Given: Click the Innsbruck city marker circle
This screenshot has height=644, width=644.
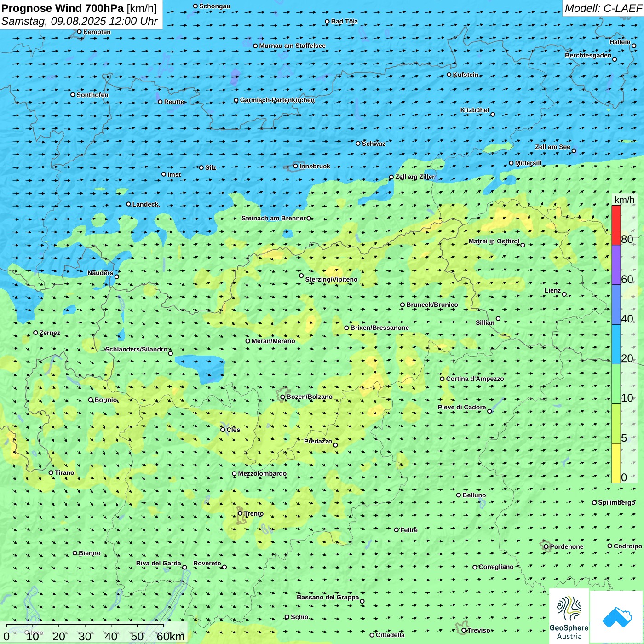Looking at the screenshot, I should point(296,166).
